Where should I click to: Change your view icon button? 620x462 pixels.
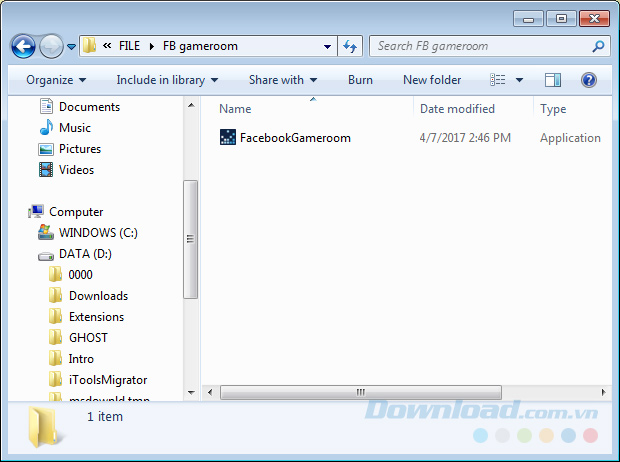pyautogui.click(x=497, y=80)
